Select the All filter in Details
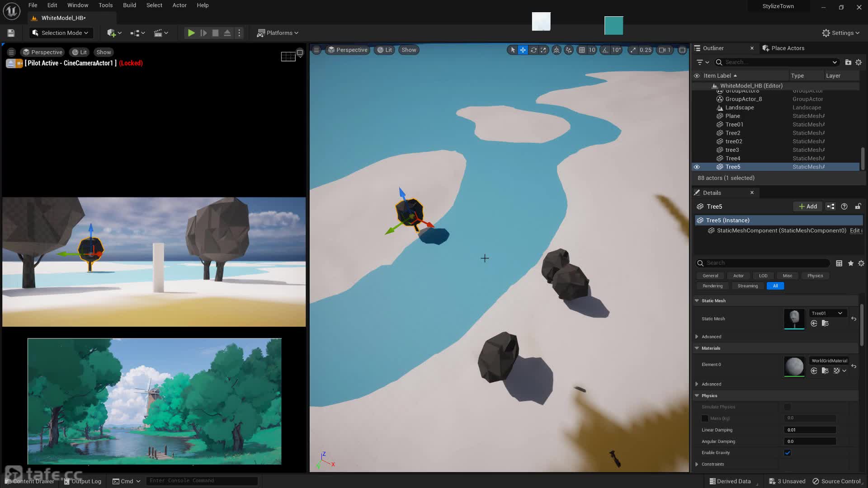 point(775,286)
